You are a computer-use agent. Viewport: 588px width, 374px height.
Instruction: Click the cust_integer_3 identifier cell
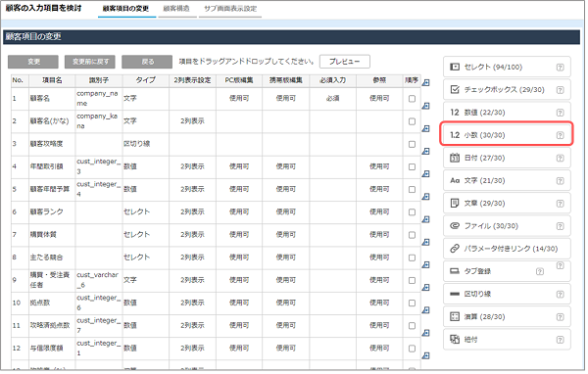(99, 166)
